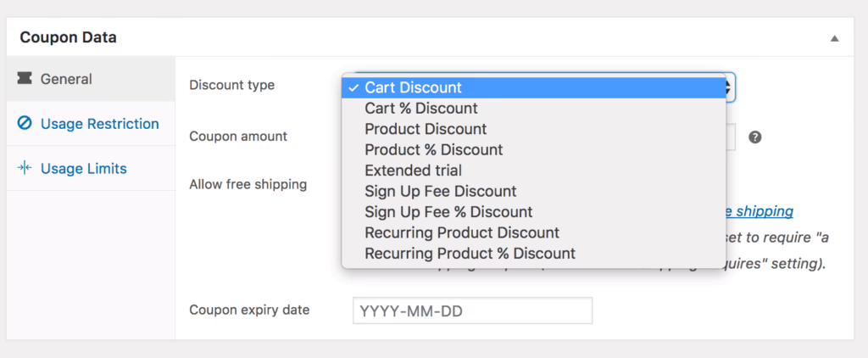Open the General tab label
868x358 pixels.
pyautogui.click(x=66, y=79)
